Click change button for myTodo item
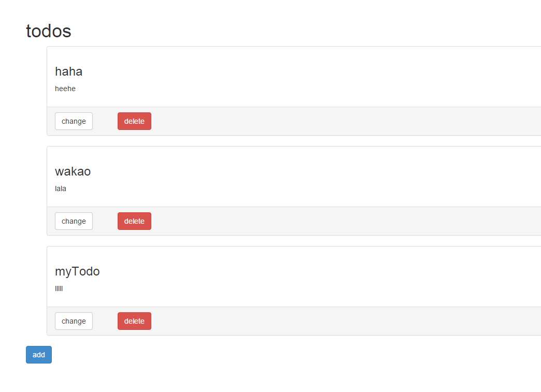Viewport: 541px width, 392px height. (x=74, y=321)
